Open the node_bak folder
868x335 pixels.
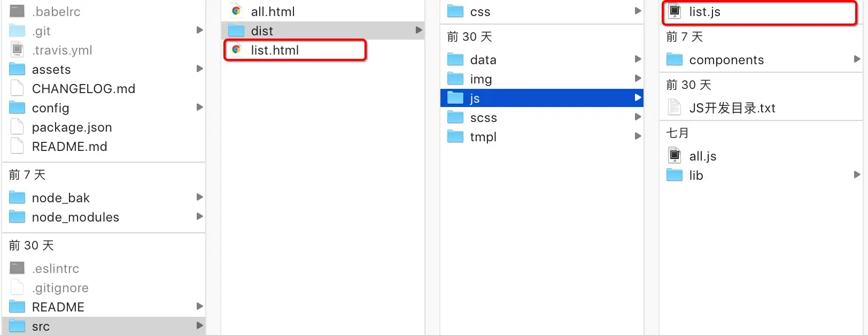tap(104, 197)
